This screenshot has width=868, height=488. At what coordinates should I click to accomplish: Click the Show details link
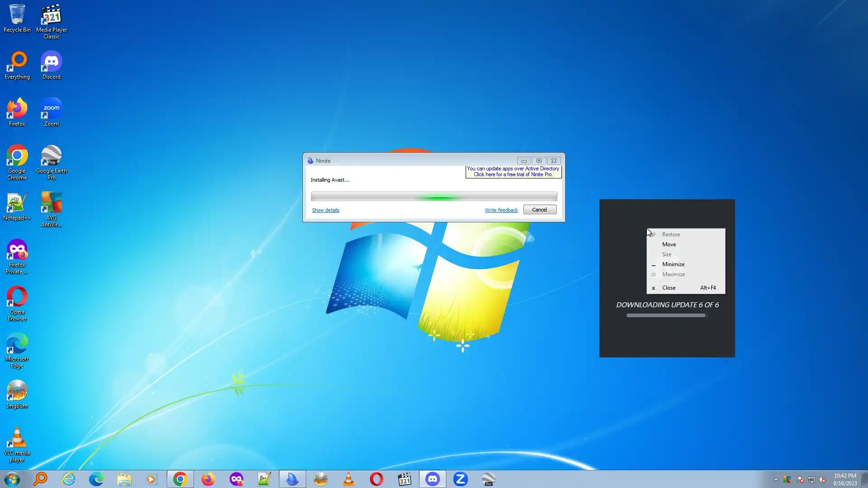point(325,210)
